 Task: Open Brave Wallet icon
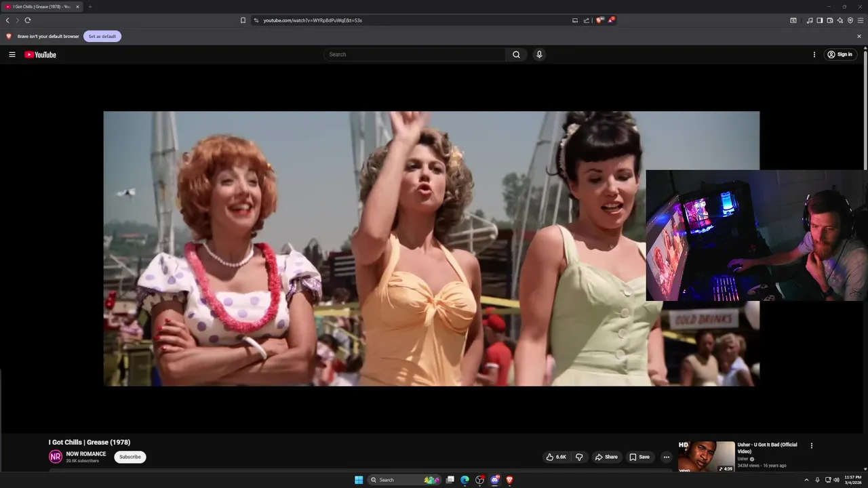tap(829, 20)
